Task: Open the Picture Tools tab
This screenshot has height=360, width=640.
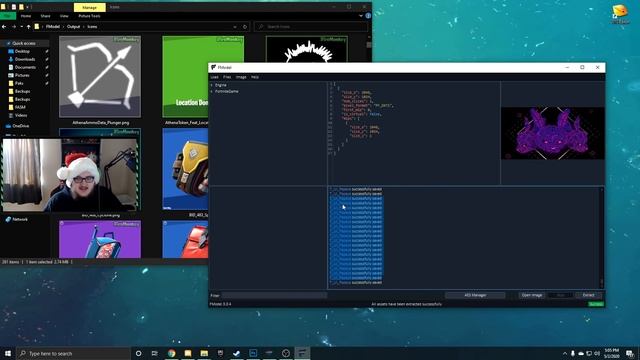Action: [x=89, y=16]
